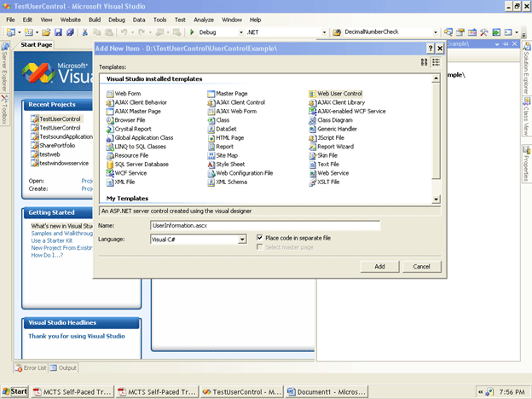This screenshot has height=399, width=532.
Task: Click the Add button
Action: click(379, 266)
